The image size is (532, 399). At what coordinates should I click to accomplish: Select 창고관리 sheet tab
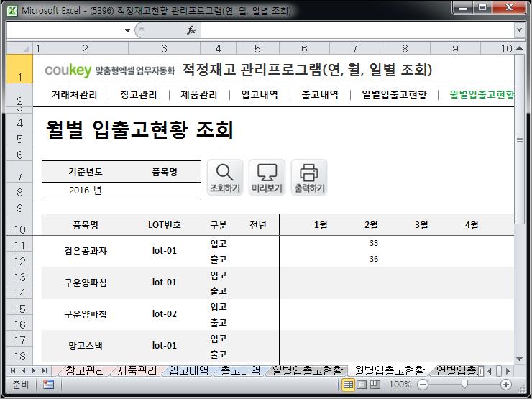(x=85, y=370)
